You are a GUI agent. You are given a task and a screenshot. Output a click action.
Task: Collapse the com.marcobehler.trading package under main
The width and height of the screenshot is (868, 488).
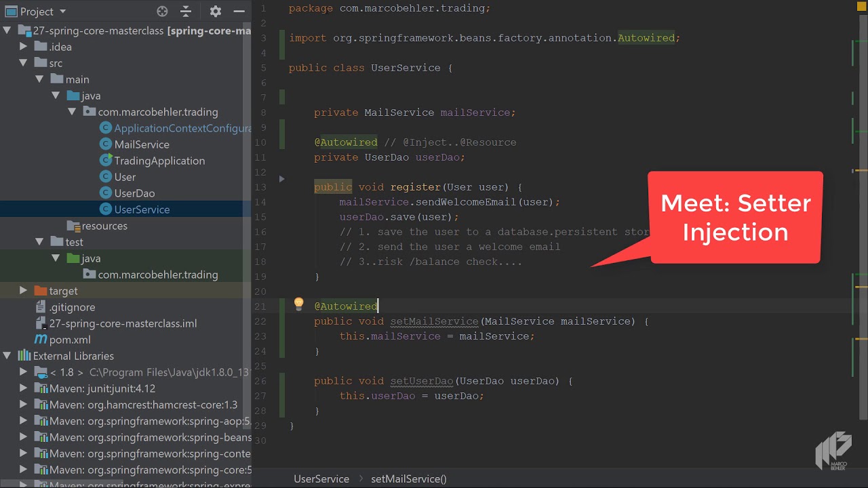[73, 112]
